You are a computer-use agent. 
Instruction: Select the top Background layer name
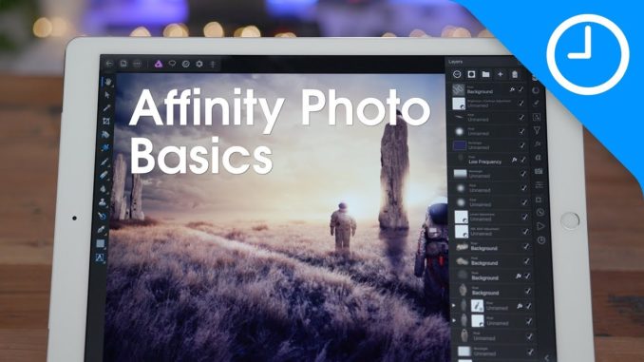[x=480, y=91]
